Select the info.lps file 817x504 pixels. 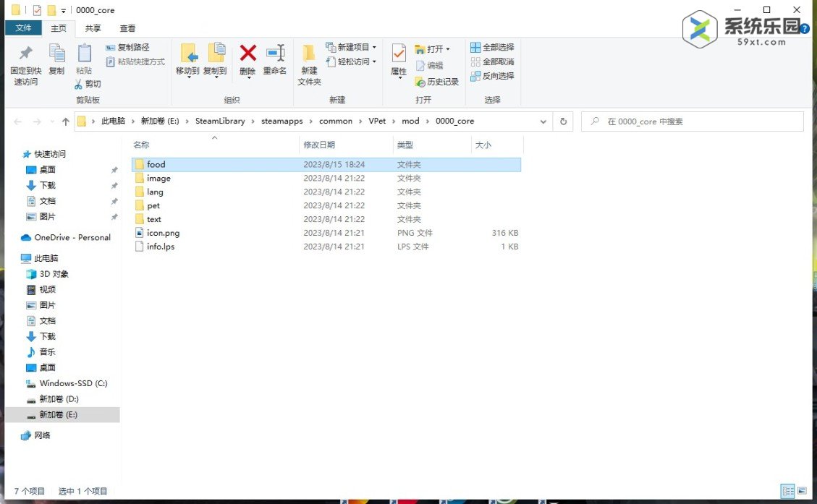coord(160,247)
